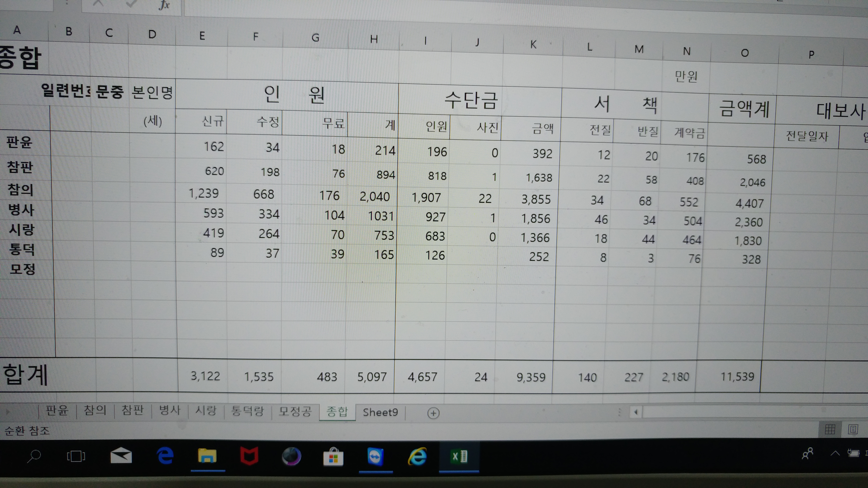Open the 모정공 sheet tab
Screen dimensions: 868x488
pos(295,411)
